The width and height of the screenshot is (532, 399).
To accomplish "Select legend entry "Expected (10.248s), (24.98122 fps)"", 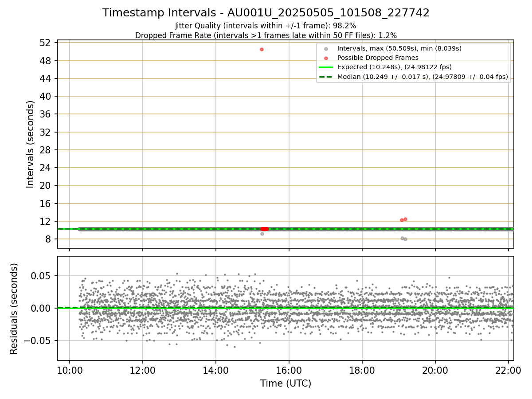I will coord(395,67).
